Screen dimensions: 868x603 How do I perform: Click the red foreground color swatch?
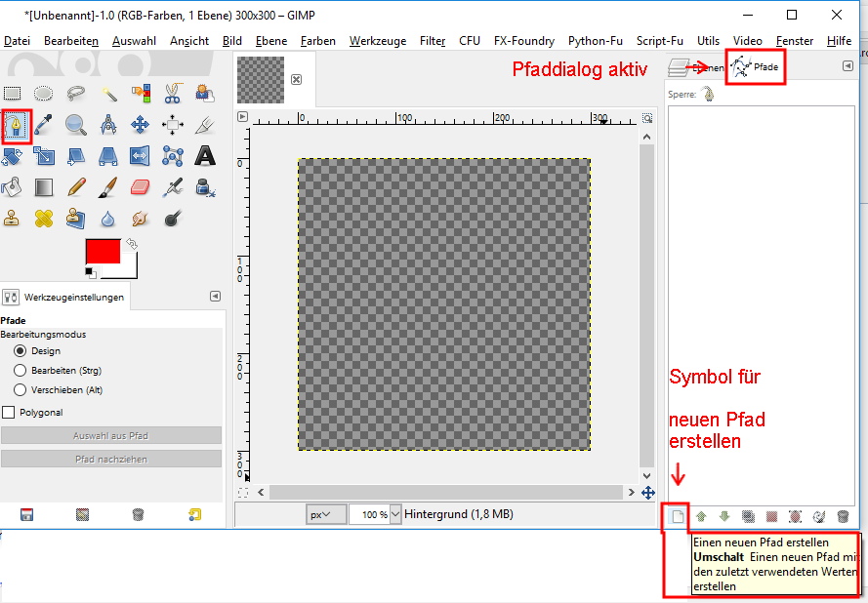[x=103, y=251]
